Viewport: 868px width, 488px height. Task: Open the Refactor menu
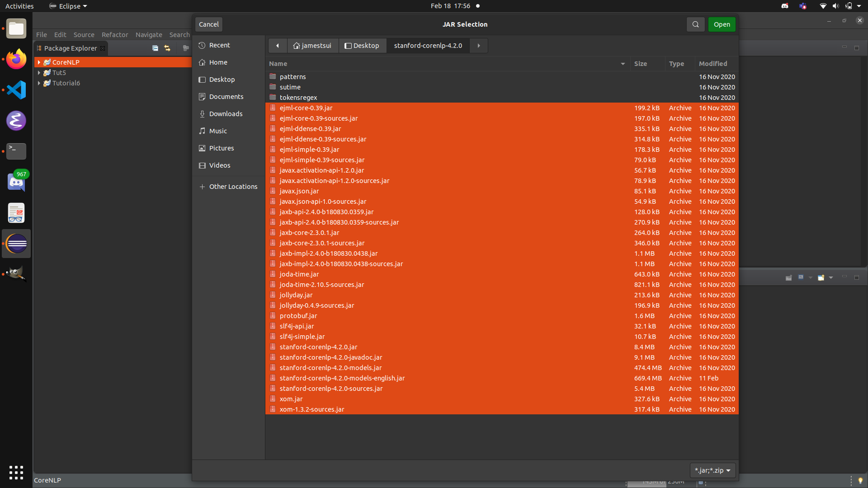coord(115,34)
